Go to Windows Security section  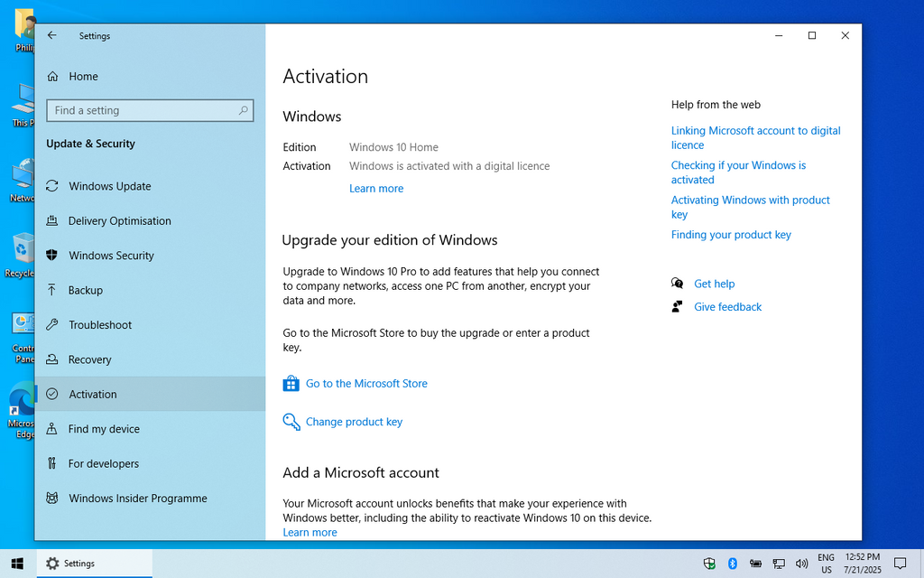151,256
